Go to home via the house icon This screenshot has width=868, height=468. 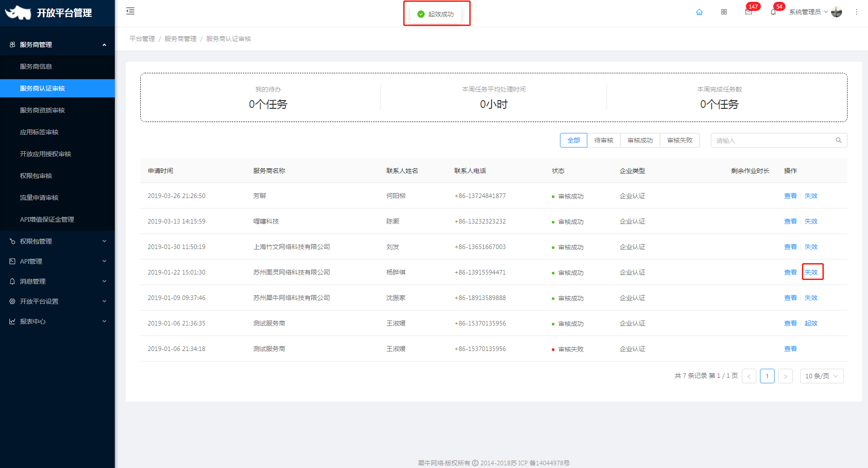[699, 12]
